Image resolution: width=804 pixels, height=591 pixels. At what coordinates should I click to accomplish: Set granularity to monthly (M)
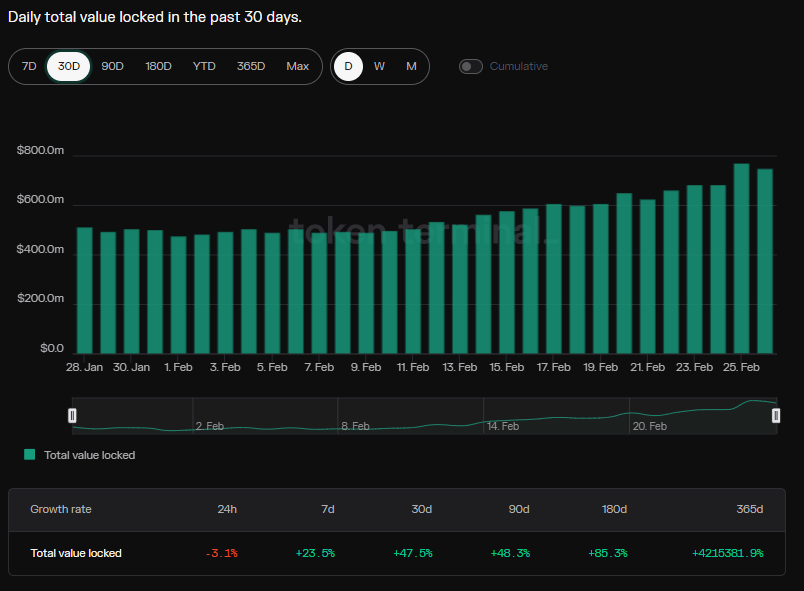coord(411,66)
